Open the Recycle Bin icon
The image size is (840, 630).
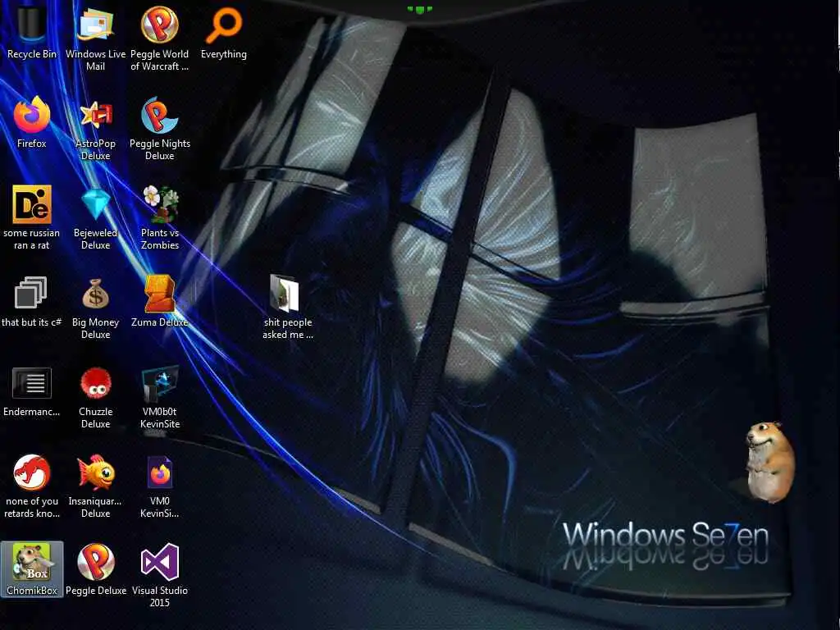point(32,25)
